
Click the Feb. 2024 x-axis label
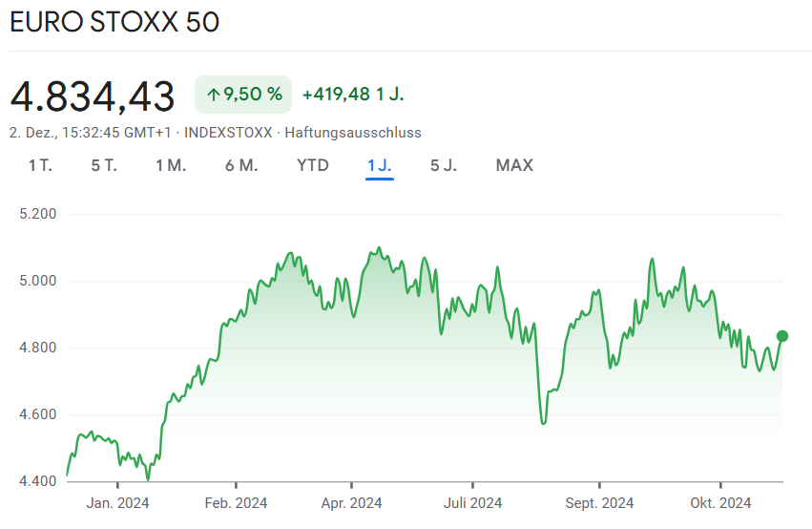pyautogui.click(x=236, y=503)
